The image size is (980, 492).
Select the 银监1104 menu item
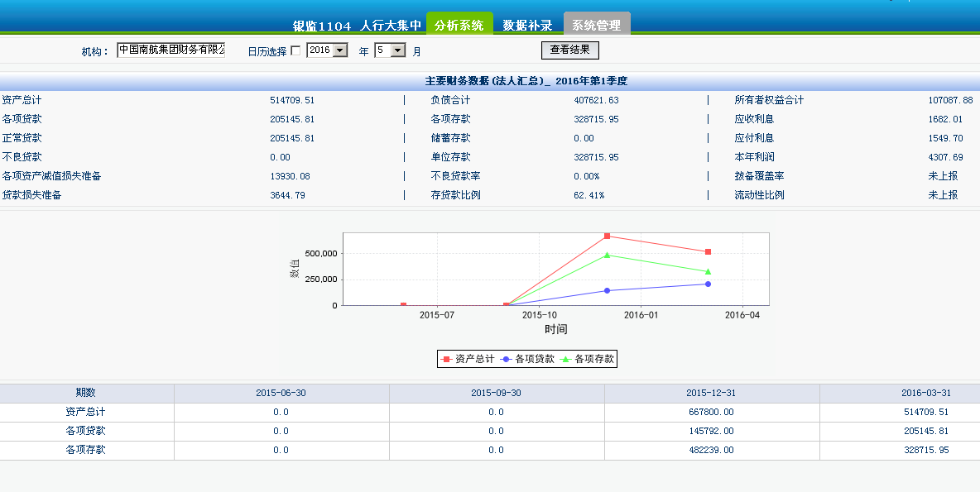pyautogui.click(x=323, y=26)
